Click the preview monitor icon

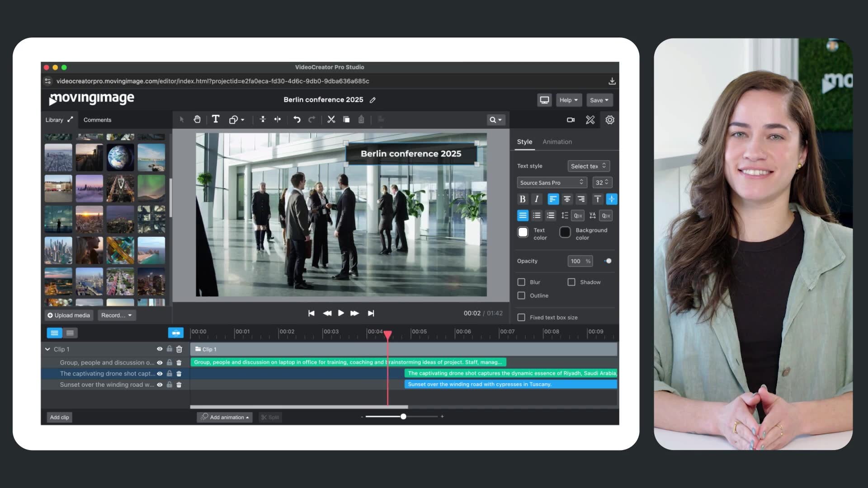[x=544, y=100]
